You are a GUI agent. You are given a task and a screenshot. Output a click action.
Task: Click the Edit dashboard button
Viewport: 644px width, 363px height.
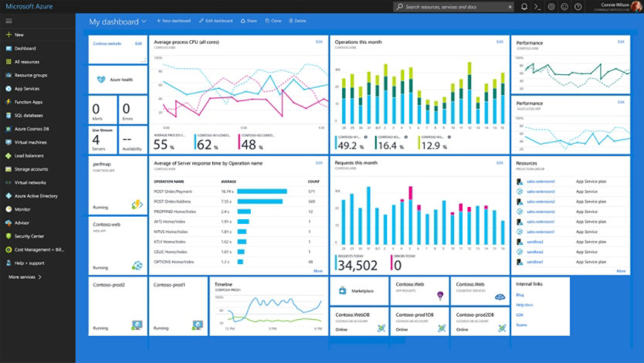[215, 21]
